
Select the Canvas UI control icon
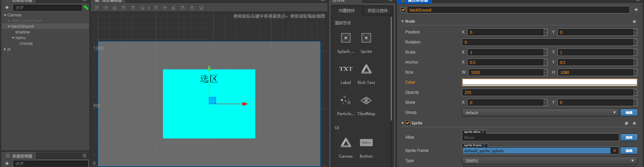[x=345, y=143]
